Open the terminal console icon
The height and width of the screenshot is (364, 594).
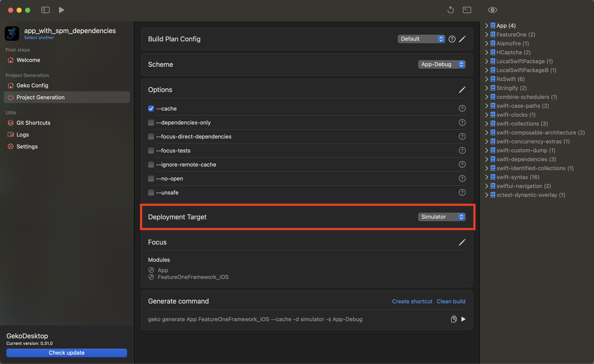[467, 10]
